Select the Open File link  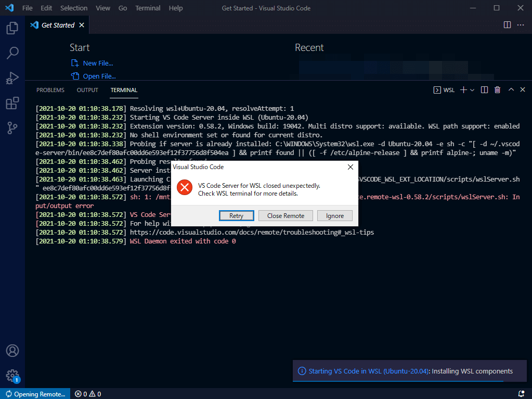click(98, 75)
